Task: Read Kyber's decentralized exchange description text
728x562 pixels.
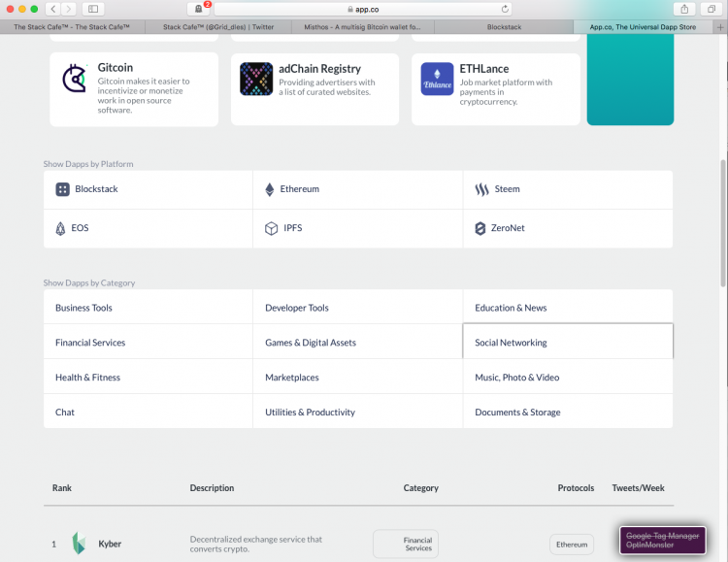Action: click(256, 544)
